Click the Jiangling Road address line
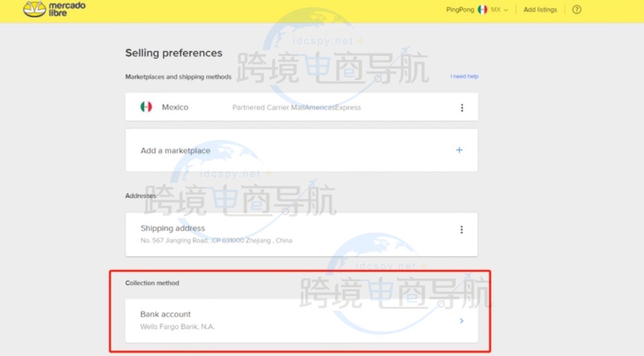Viewport: 644px width, 356px height. 216,240
